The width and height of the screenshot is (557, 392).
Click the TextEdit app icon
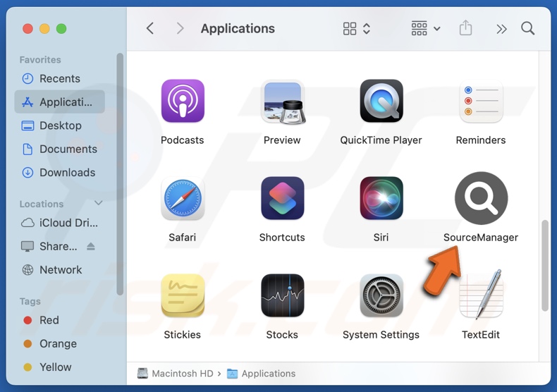(x=482, y=295)
